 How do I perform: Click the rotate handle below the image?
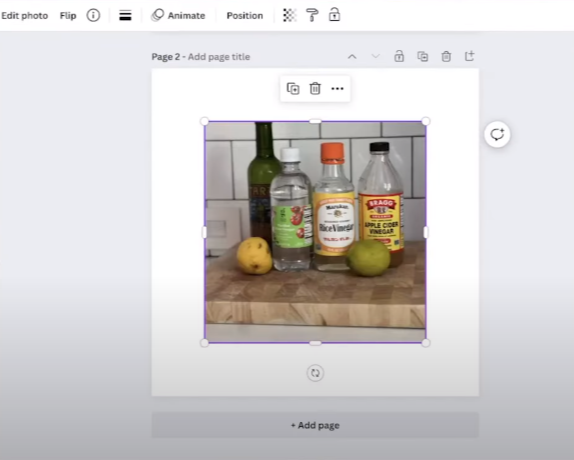point(315,373)
